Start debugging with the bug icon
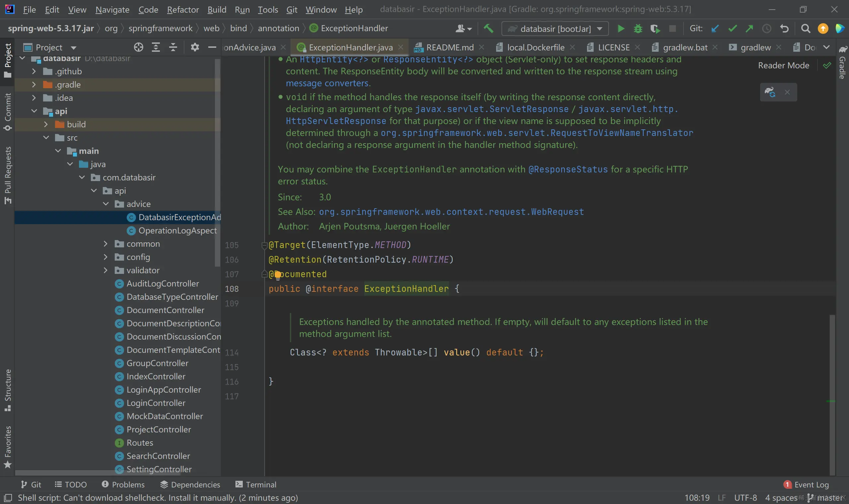Image resolution: width=849 pixels, height=504 pixels. tap(638, 29)
